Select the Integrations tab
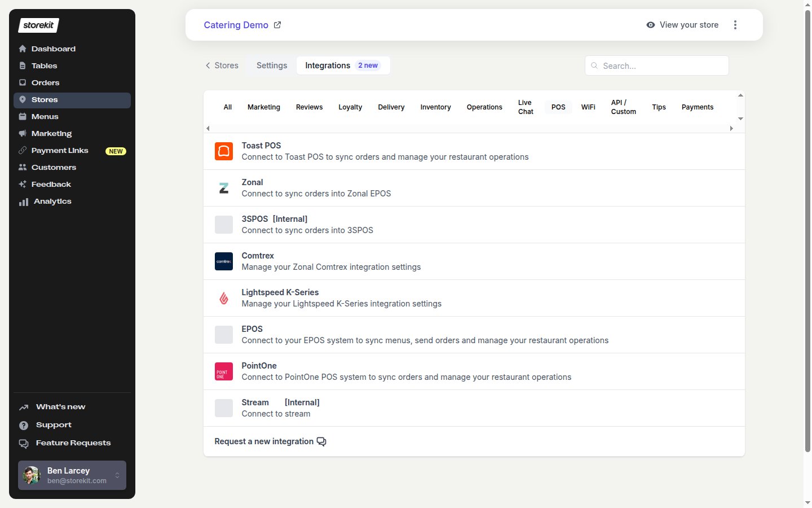812x508 pixels. coord(343,65)
